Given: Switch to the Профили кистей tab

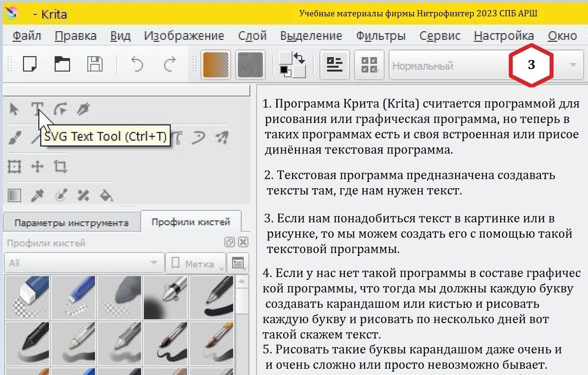Looking at the screenshot, I should coord(191,222).
